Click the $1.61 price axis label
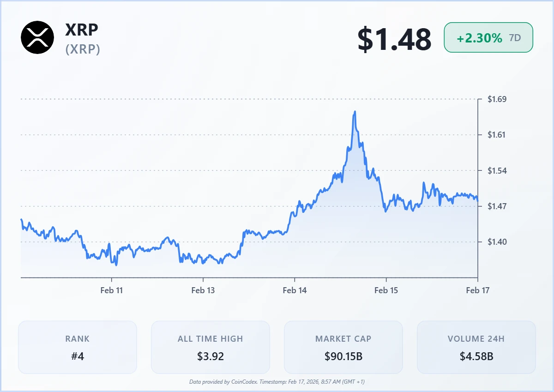 (497, 135)
